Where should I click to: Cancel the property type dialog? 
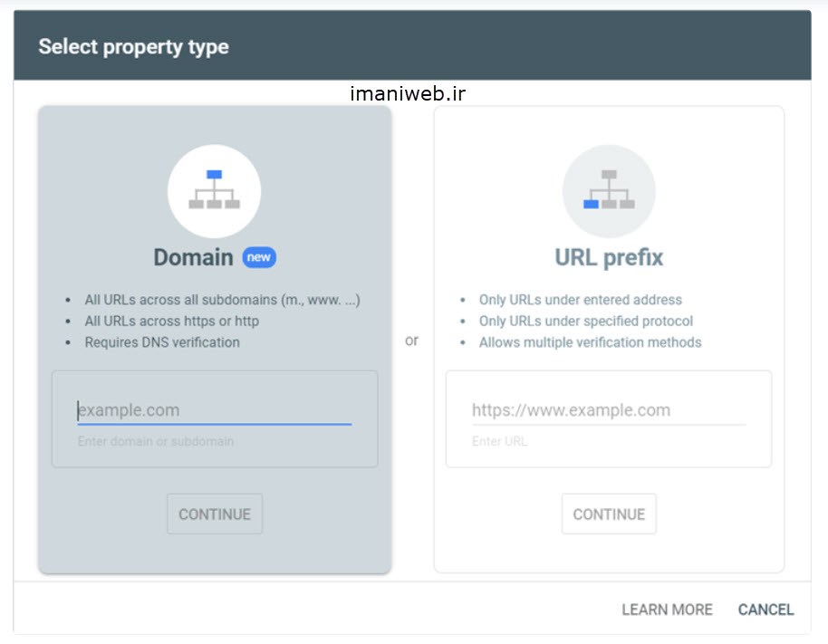click(765, 610)
